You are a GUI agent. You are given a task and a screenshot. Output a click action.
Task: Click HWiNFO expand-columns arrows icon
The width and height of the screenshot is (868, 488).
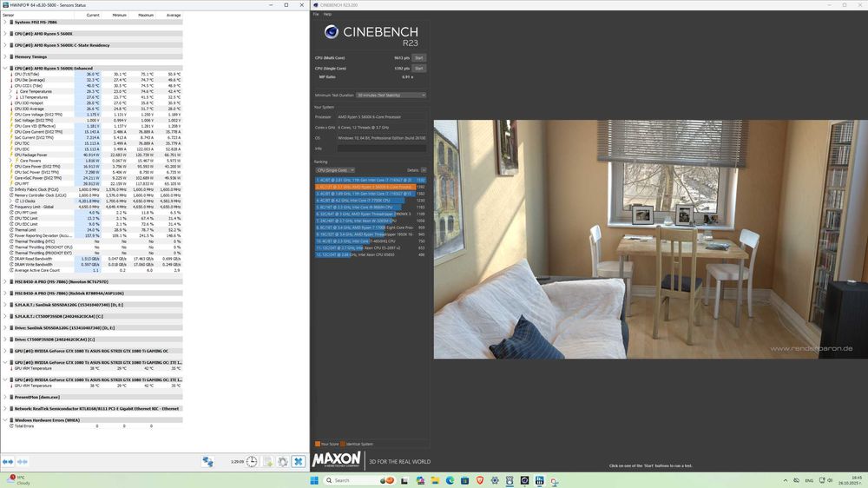[8, 461]
